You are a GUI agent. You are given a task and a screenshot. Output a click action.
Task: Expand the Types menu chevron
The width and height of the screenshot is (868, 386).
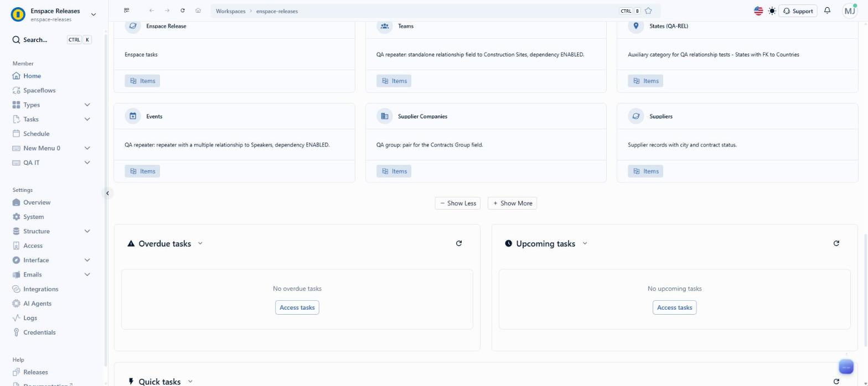pyautogui.click(x=87, y=105)
